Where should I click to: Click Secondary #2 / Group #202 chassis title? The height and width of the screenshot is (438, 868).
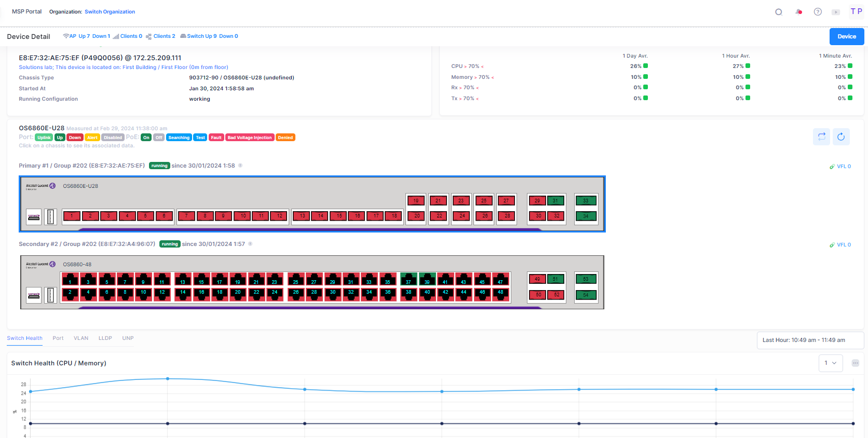pos(87,244)
